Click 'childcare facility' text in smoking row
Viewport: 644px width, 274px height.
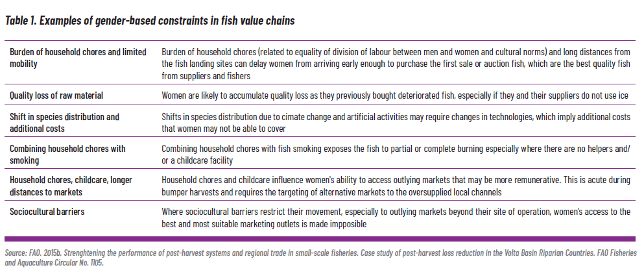click(x=204, y=160)
